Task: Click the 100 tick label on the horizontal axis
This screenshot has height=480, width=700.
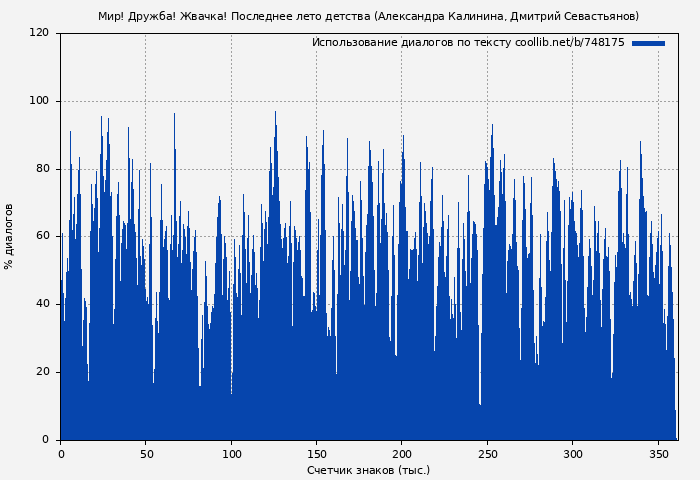Action: pyautogui.click(x=231, y=454)
